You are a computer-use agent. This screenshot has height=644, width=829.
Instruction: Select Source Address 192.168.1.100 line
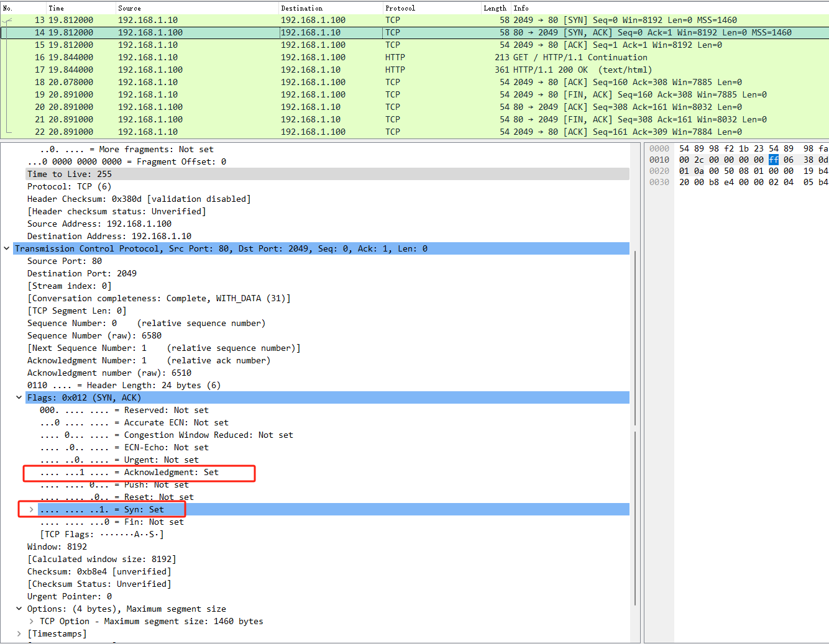point(99,224)
